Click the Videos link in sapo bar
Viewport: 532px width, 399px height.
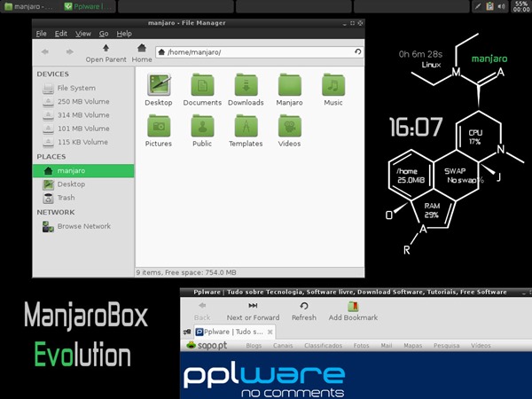coord(481,346)
